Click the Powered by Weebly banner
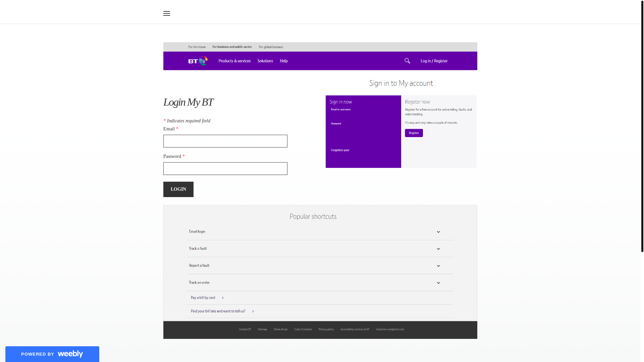This screenshot has width=644, height=362. [x=52, y=354]
